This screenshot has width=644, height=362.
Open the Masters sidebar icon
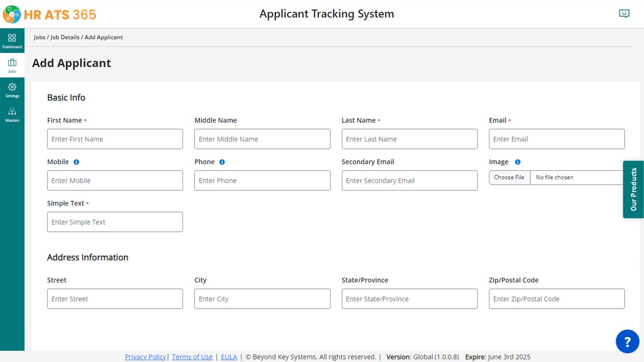pos(12,112)
